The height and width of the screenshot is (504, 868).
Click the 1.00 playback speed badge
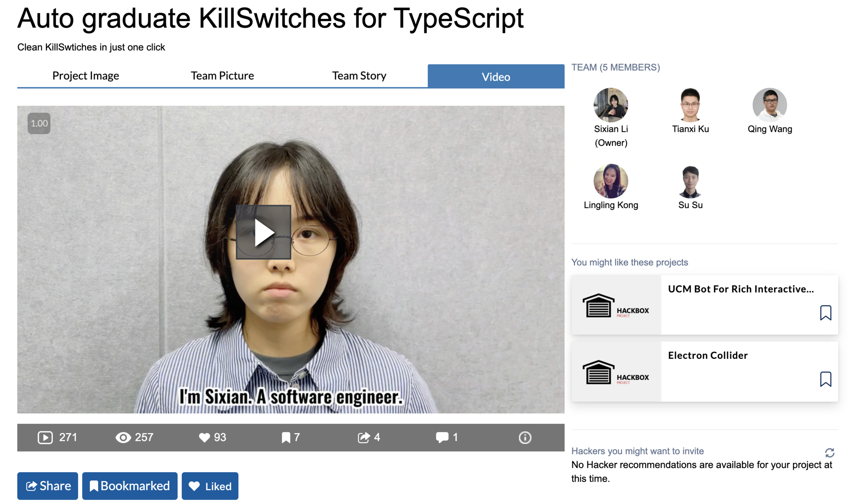point(39,123)
